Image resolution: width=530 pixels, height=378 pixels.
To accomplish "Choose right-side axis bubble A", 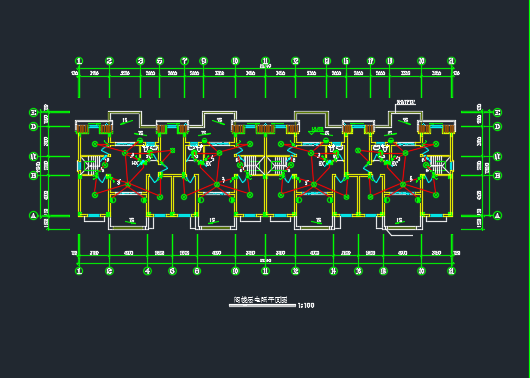I will tap(497, 215).
